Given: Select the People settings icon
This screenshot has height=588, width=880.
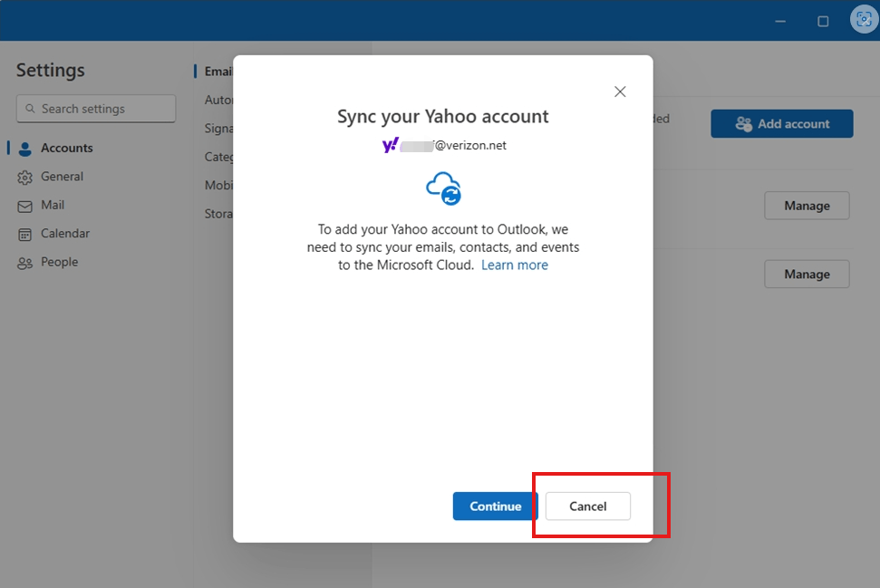Looking at the screenshot, I should coord(25,262).
